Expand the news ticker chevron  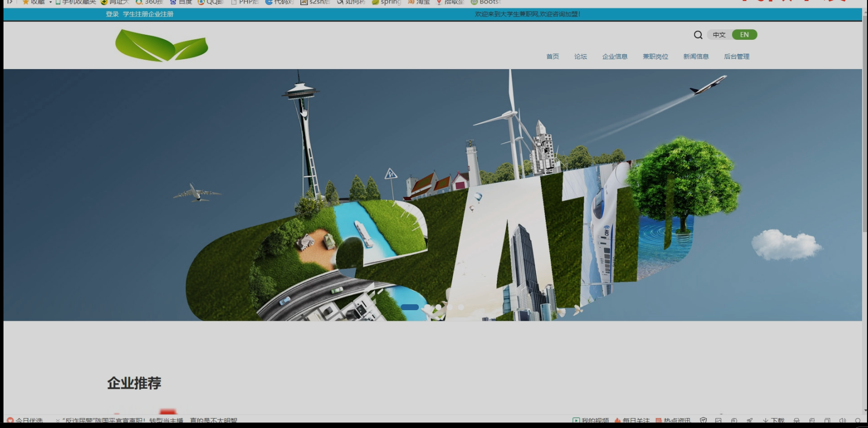tap(58, 421)
